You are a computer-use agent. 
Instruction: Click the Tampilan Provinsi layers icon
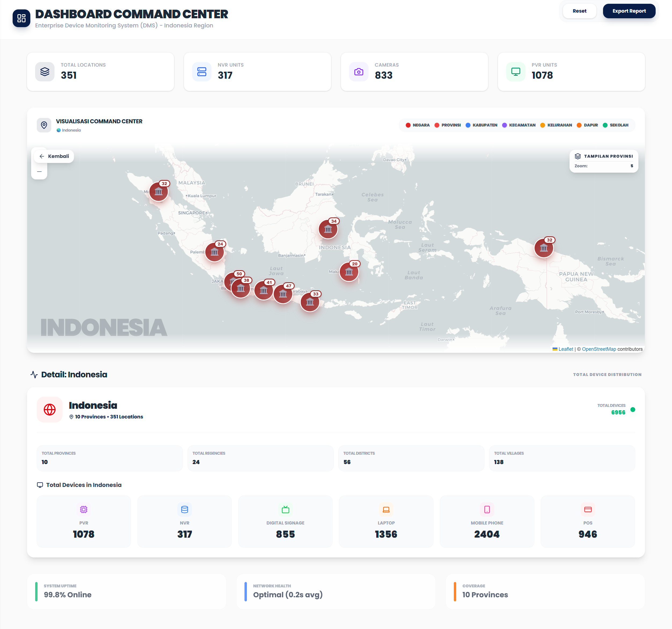point(578,156)
